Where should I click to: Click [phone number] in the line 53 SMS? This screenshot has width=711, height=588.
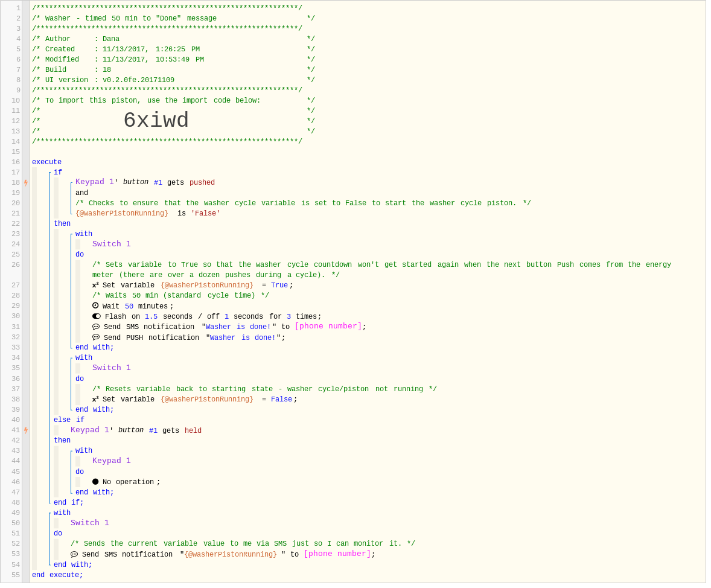(x=338, y=554)
